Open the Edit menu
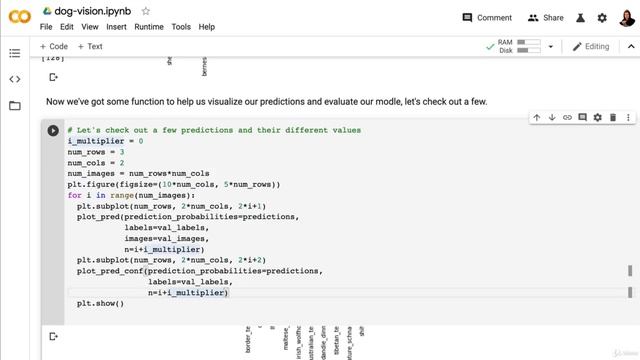This screenshot has height=360, width=640. (x=67, y=27)
